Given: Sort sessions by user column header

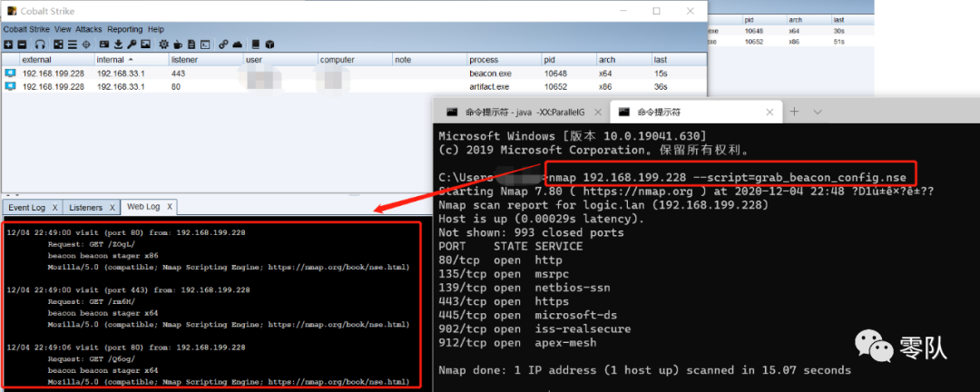Looking at the screenshot, I should [280, 60].
